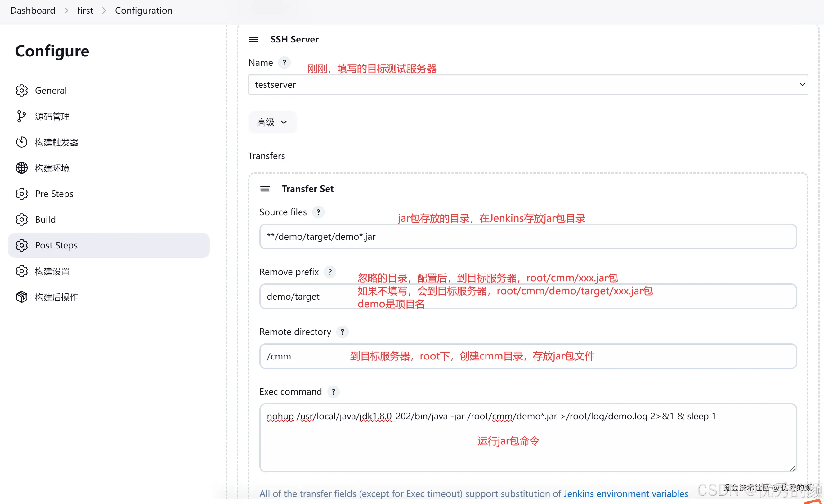824x504 pixels.
Task: Click the Transfer Set drag handle icon
Action: 265,189
